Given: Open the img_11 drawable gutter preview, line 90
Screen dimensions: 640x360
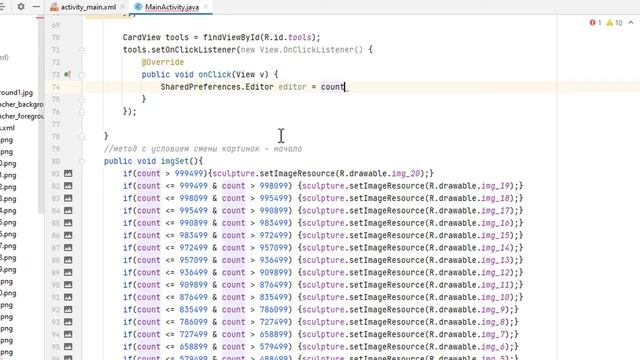Looking at the screenshot, I should coord(68,285).
